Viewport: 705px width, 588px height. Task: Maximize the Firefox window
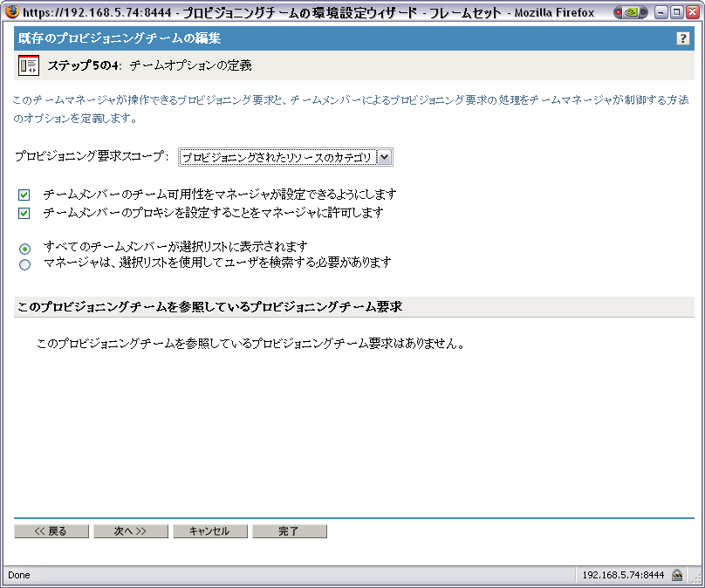coord(677,12)
